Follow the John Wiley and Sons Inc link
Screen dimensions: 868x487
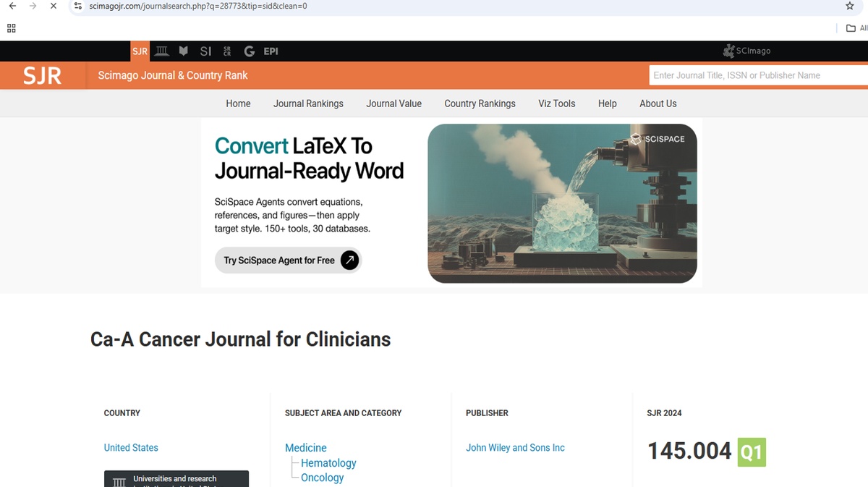pos(515,448)
